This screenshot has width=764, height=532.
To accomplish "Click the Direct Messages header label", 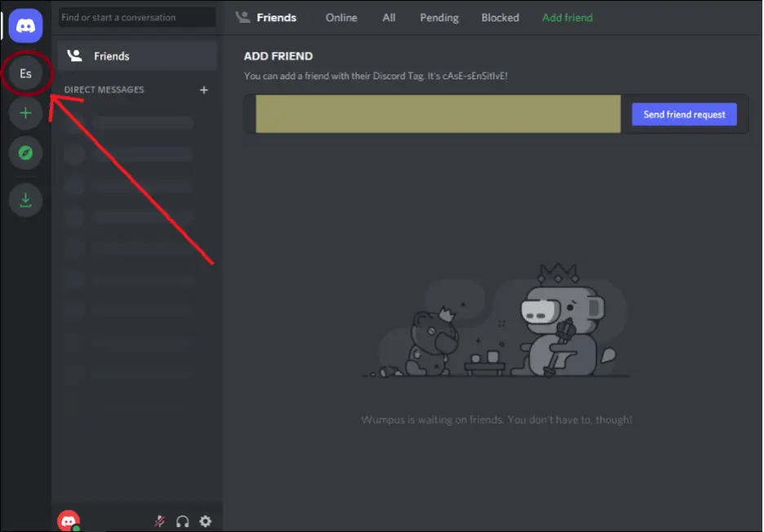I will [104, 90].
